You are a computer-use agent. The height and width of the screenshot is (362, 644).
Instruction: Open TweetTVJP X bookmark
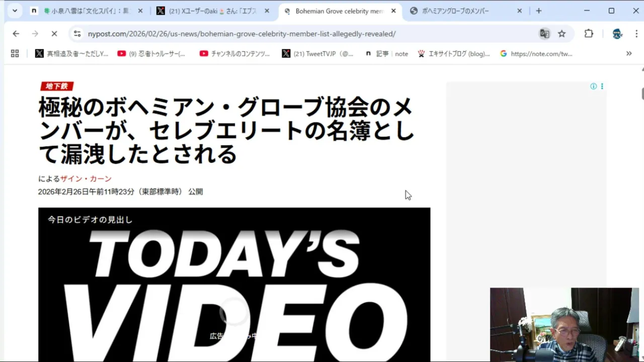coord(317,53)
